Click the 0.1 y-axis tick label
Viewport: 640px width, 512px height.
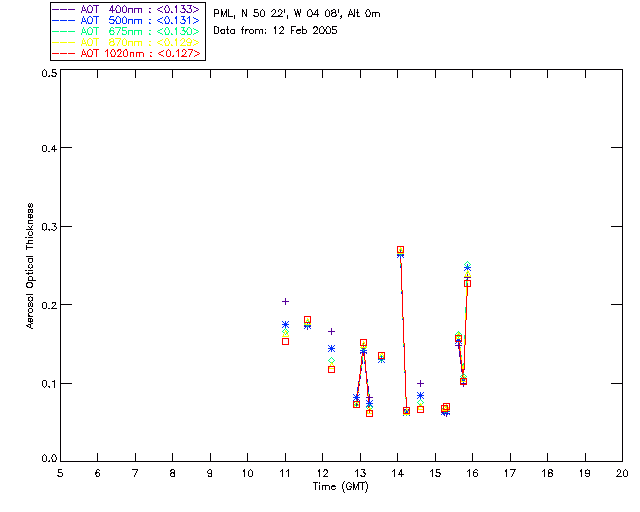tap(49, 384)
